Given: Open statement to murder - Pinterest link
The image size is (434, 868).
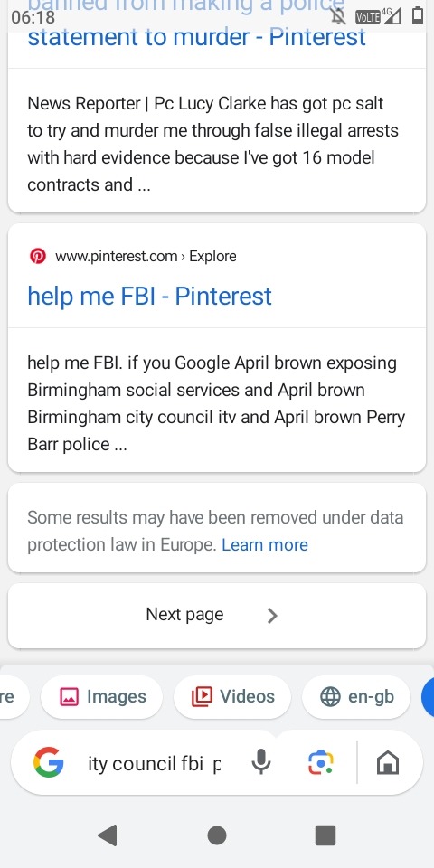Looking at the screenshot, I should click(197, 37).
